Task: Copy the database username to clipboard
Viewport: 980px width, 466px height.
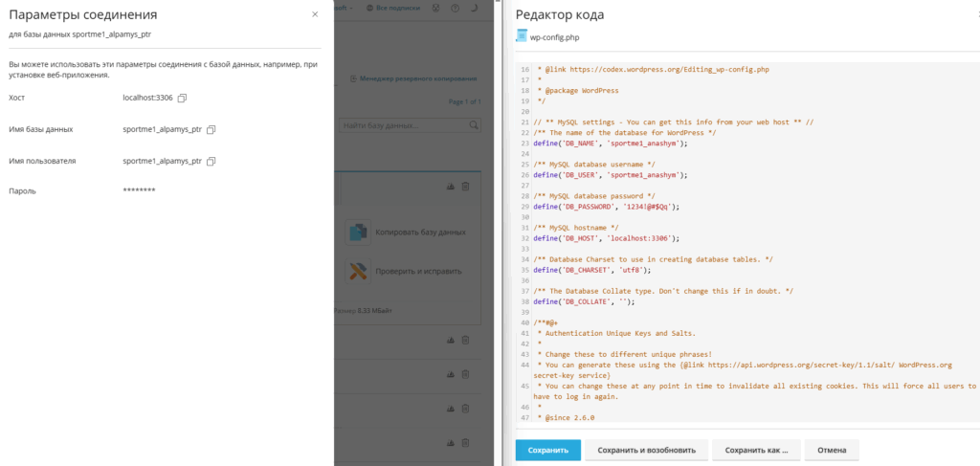Action: pyautogui.click(x=212, y=161)
